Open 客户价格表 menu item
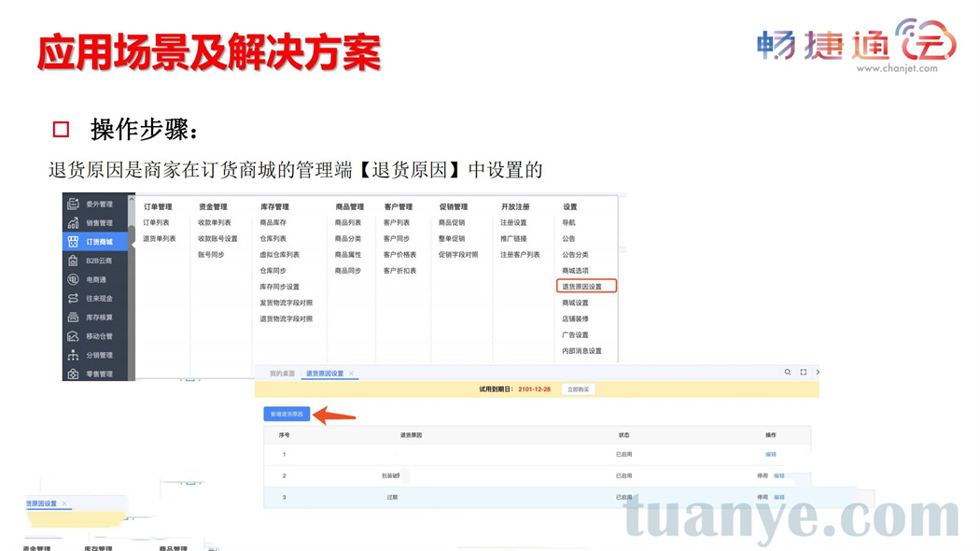 tap(400, 255)
